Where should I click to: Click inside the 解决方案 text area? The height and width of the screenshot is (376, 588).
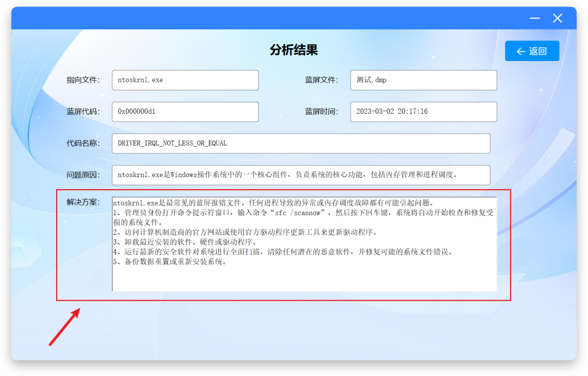pyautogui.click(x=304, y=244)
